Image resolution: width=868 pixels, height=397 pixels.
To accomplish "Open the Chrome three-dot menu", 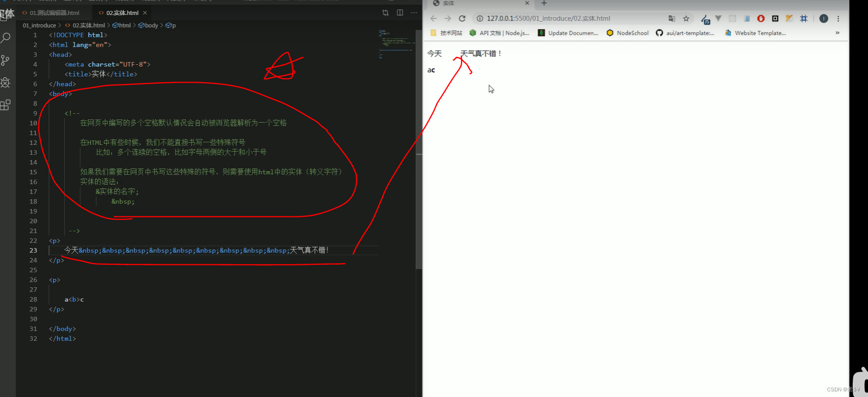I will pyautogui.click(x=838, y=18).
